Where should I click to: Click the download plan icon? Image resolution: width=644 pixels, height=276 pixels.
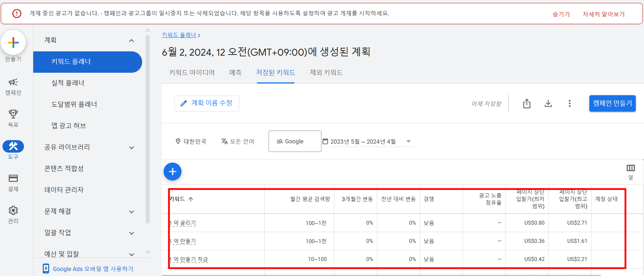[548, 103]
